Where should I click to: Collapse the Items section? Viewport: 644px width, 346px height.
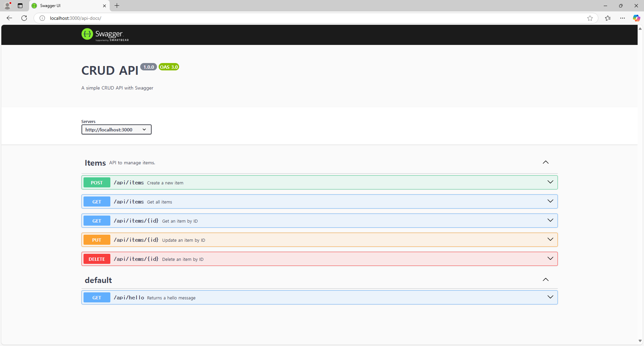tap(546, 162)
